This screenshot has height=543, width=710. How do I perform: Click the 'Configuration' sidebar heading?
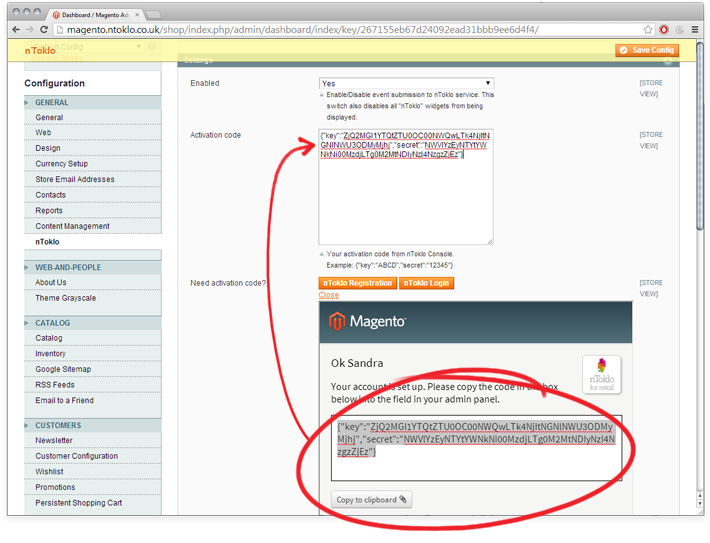point(54,83)
